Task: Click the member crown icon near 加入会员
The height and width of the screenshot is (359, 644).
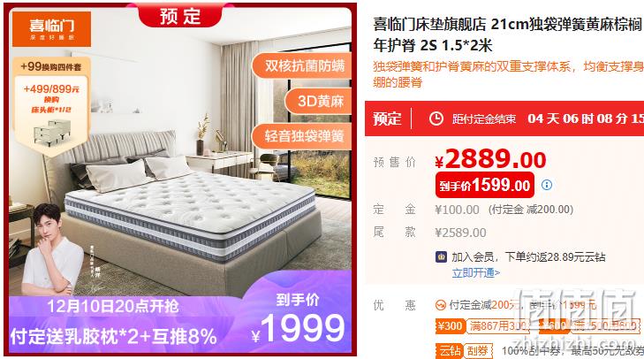Action: point(441,257)
